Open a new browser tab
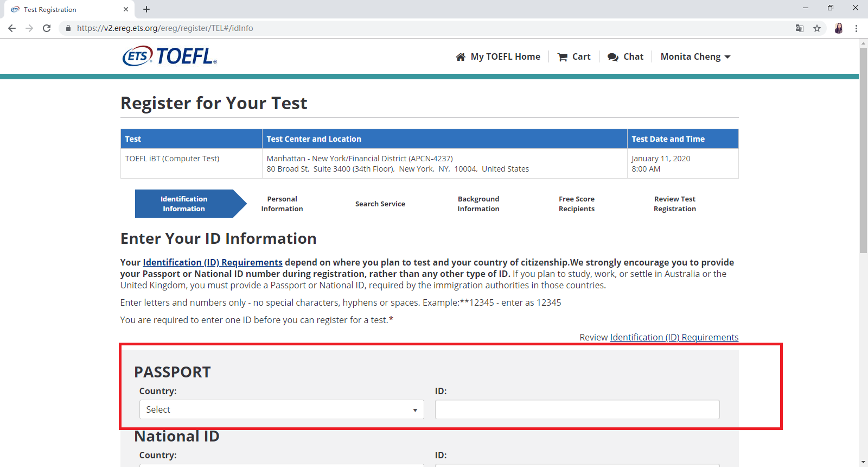Screen dimensions: 868x467 click(x=146, y=9)
